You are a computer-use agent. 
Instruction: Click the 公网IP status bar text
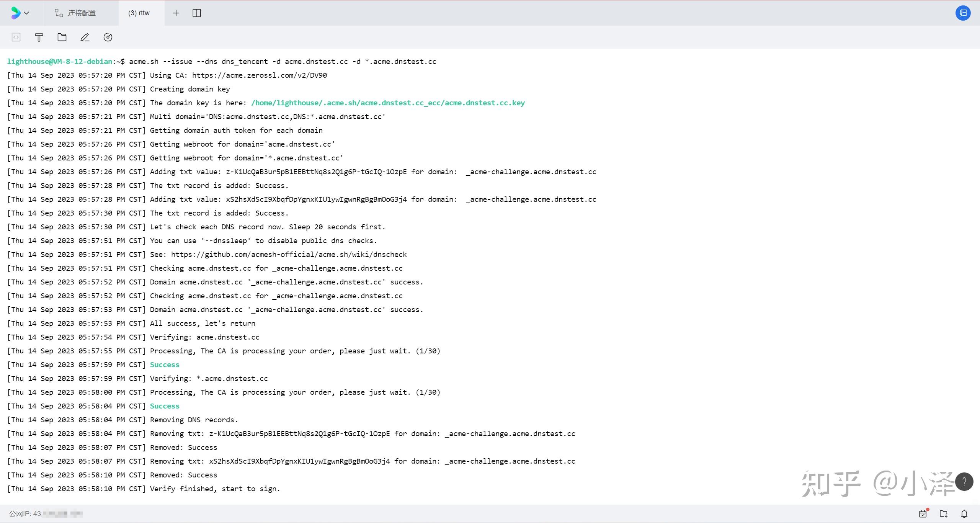pyautogui.click(x=46, y=513)
